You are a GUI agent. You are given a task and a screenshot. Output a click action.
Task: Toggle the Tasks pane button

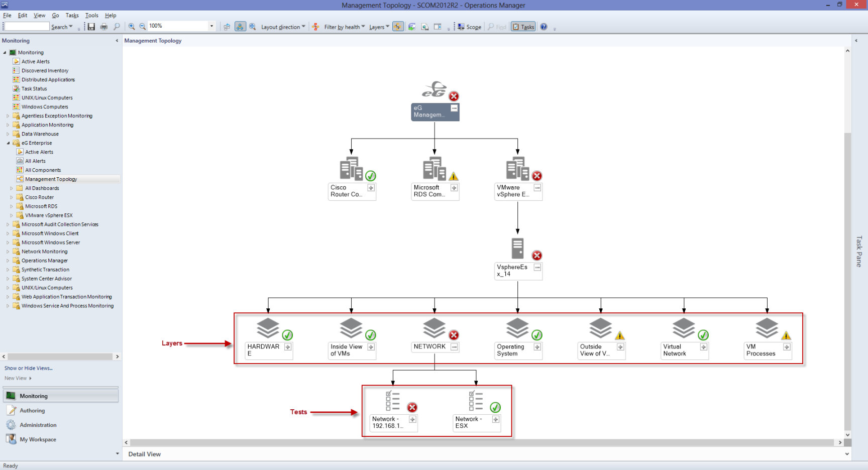[x=523, y=27]
